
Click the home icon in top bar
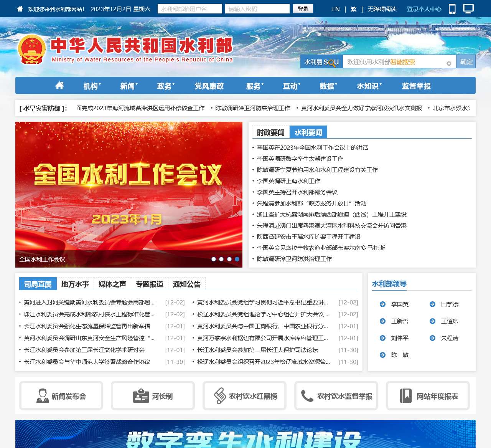[20, 9]
